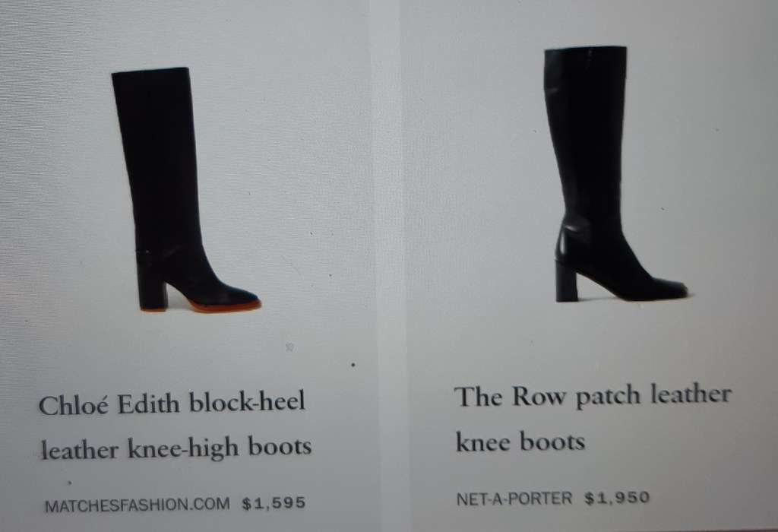The image size is (778, 532).
Task: Select the $1,950 price label
Action: [617, 498]
